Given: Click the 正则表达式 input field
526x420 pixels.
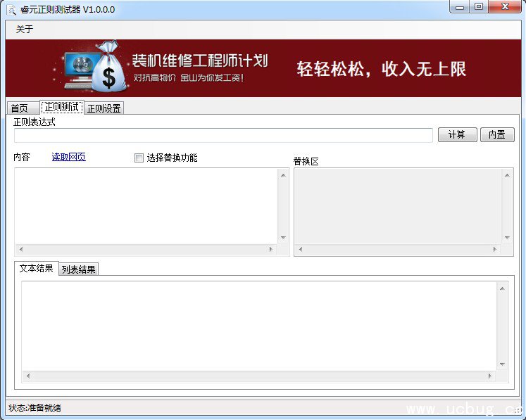Looking at the screenshot, I should coord(223,135).
